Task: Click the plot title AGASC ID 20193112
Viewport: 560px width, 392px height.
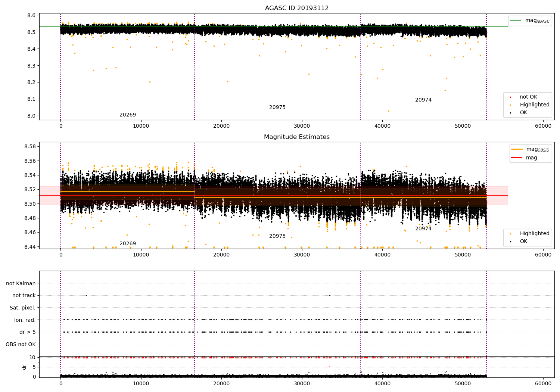Action: pos(297,8)
